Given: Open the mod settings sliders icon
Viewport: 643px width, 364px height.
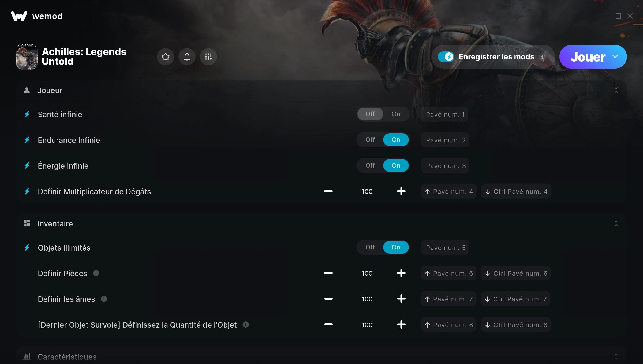Looking at the screenshot, I should coord(208,57).
